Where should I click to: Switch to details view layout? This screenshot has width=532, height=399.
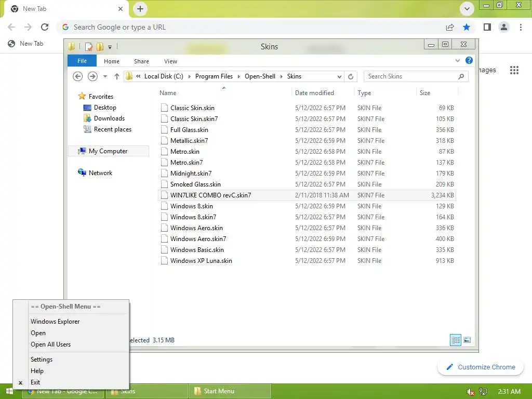[455, 340]
